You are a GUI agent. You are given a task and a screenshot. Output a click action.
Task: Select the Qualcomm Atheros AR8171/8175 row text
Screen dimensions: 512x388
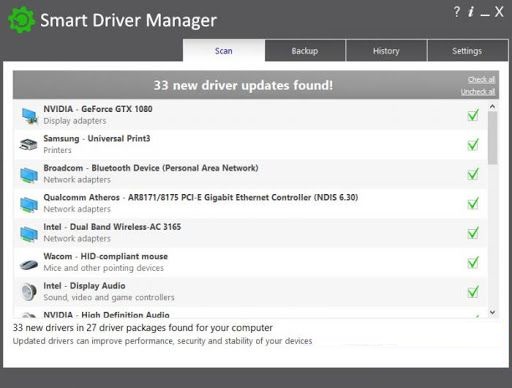click(201, 197)
